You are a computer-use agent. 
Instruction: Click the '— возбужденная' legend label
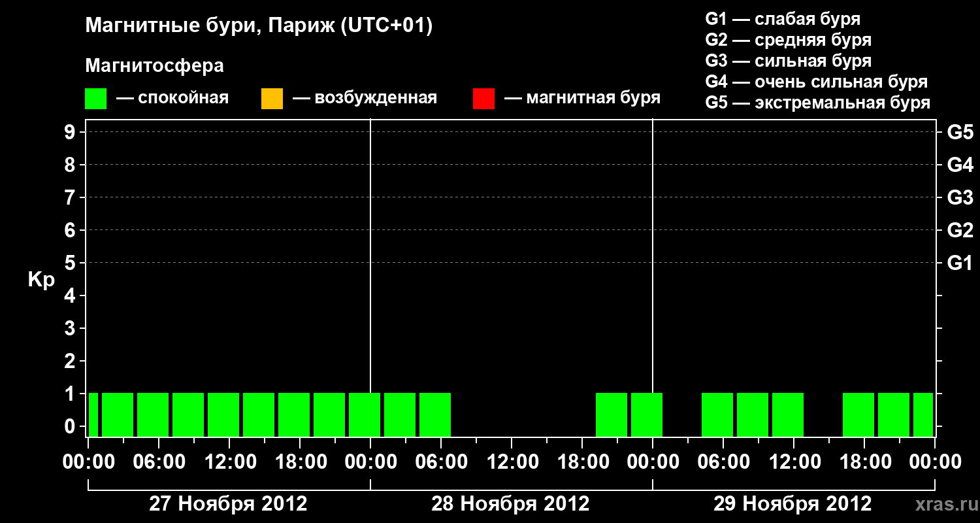pos(365,98)
